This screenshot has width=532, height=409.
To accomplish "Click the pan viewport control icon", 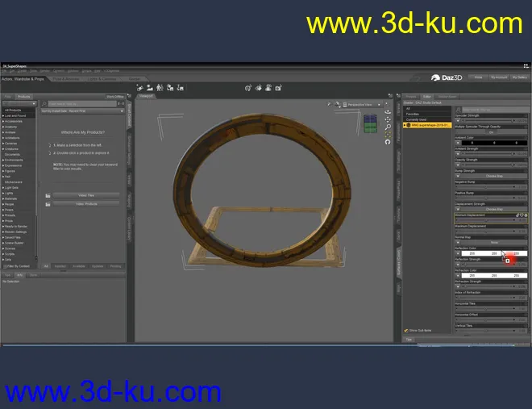I will pyautogui.click(x=388, y=119).
